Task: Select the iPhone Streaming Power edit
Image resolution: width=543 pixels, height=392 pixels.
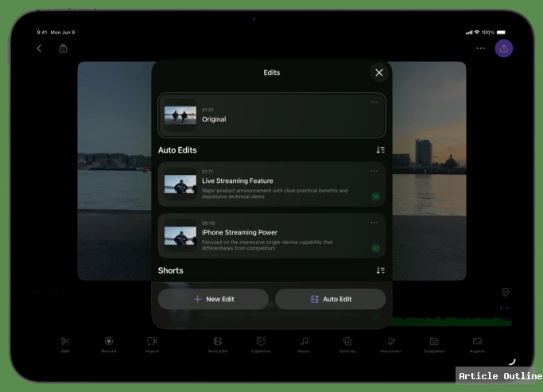Action: pyautogui.click(x=271, y=235)
